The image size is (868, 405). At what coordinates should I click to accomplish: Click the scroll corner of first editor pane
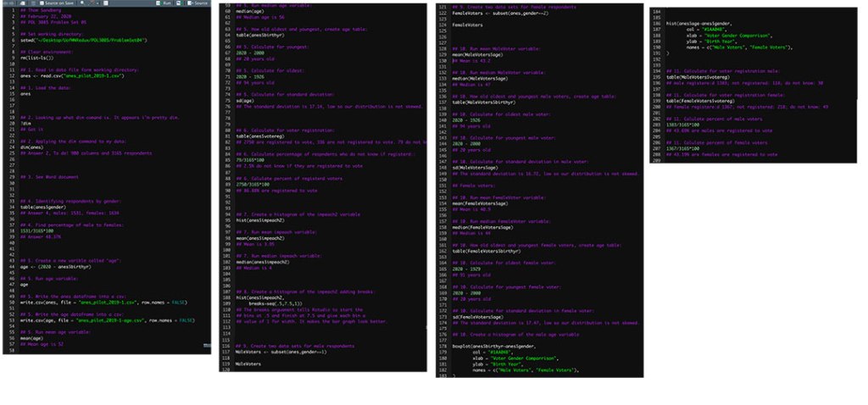pos(207,346)
